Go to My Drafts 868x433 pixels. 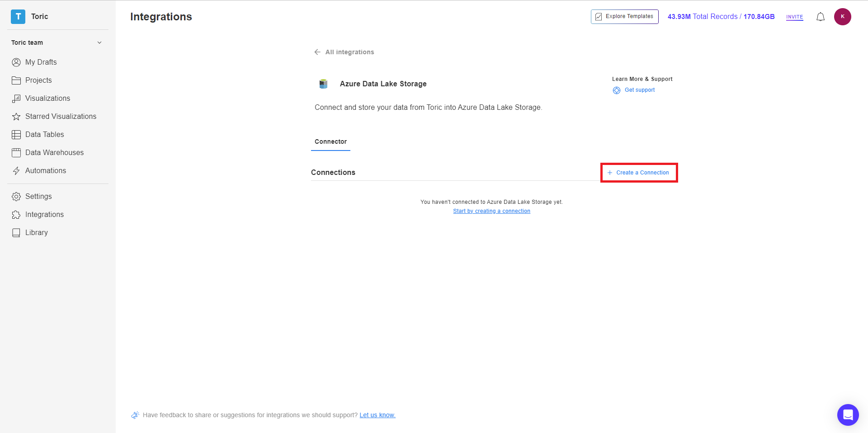pyautogui.click(x=41, y=62)
